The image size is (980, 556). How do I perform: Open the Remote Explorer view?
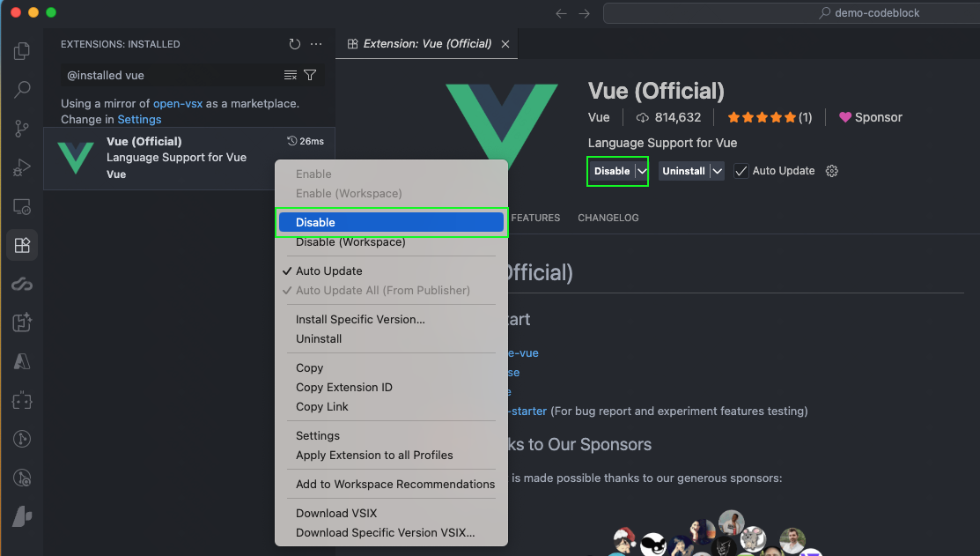pyautogui.click(x=22, y=207)
